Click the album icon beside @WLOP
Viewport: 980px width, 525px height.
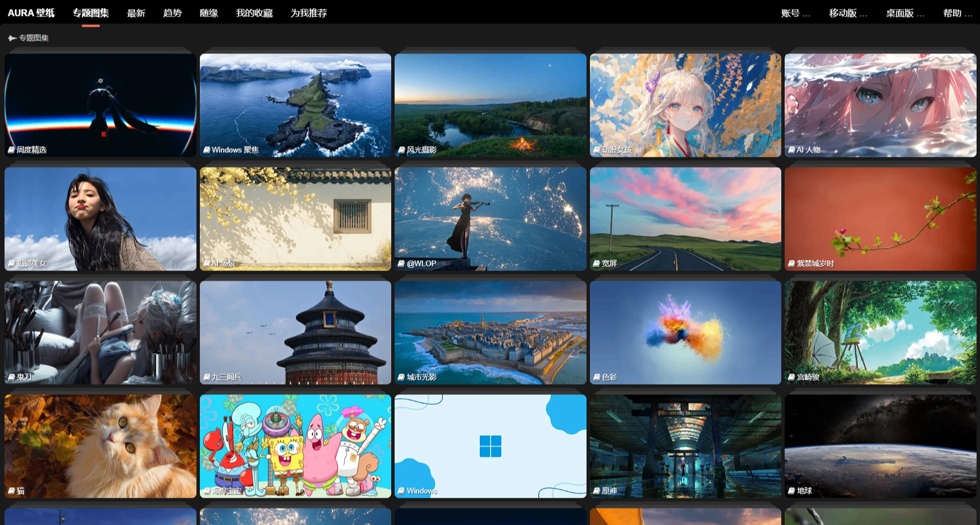401,264
